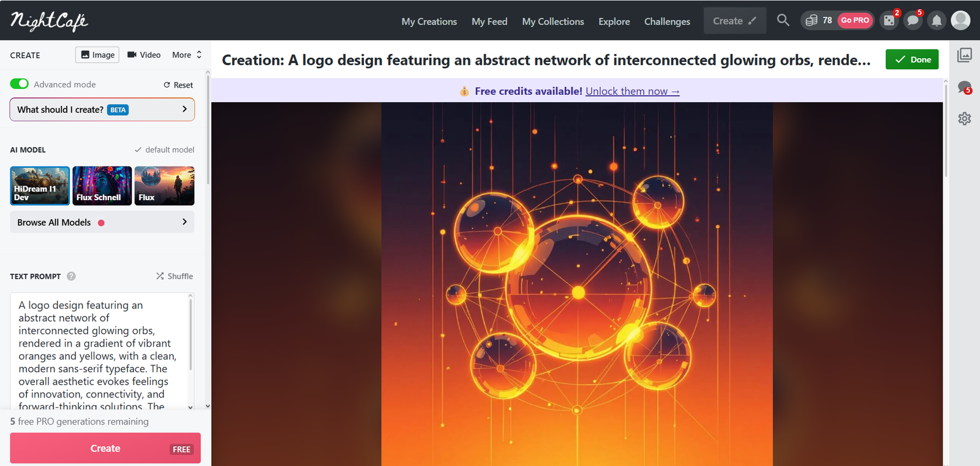The width and height of the screenshot is (980, 466).
Task: Open the dice random icon with badge
Action: click(x=889, y=21)
